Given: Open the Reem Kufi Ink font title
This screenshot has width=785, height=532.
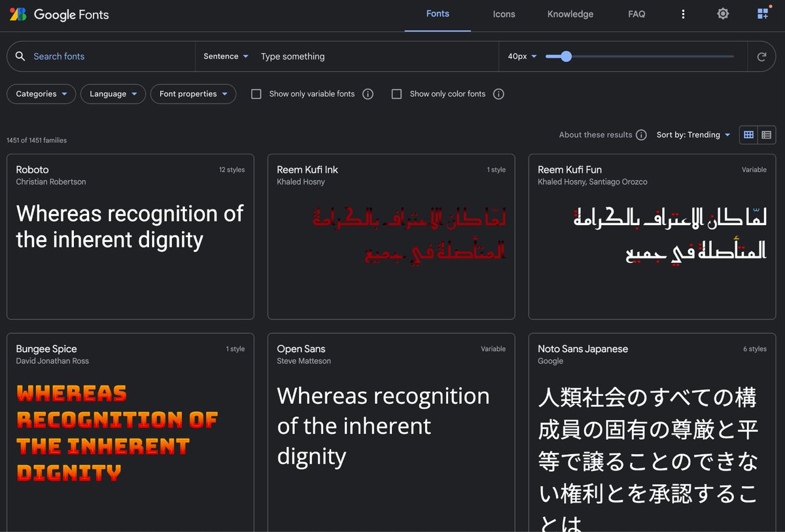Looking at the screenshot, I should 307,169.
